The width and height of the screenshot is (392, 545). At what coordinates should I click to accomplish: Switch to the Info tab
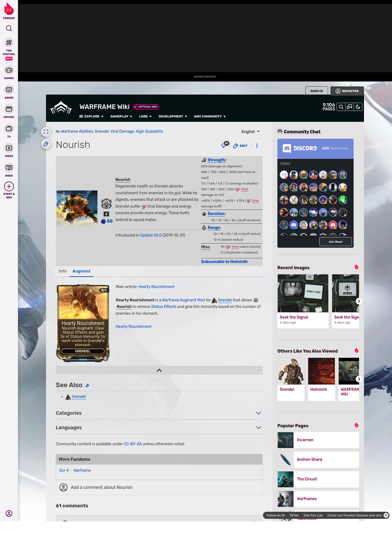pos(63,271)
